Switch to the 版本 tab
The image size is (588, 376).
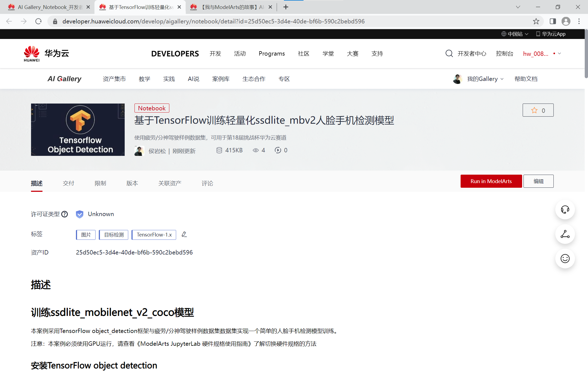(x=132, y=183)
